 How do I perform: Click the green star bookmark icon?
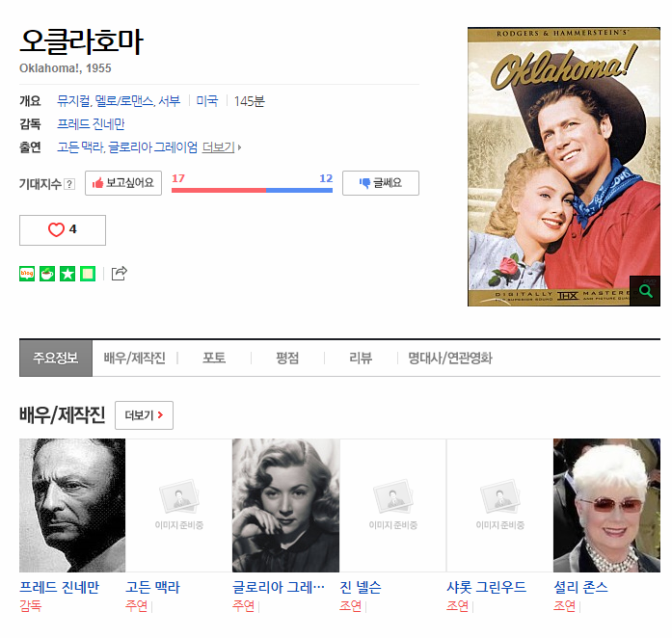(67, 274)
